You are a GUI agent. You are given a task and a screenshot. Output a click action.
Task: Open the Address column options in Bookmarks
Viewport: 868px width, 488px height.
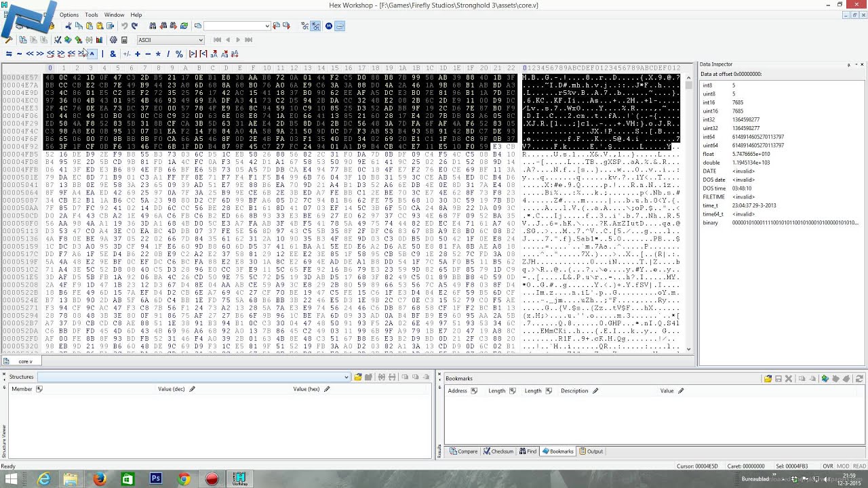click(473, 390)
